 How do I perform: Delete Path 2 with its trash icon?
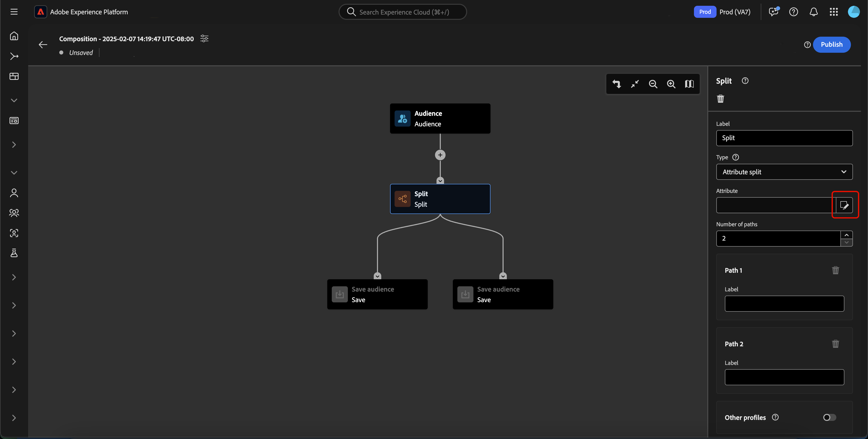(x=835, y=344)
